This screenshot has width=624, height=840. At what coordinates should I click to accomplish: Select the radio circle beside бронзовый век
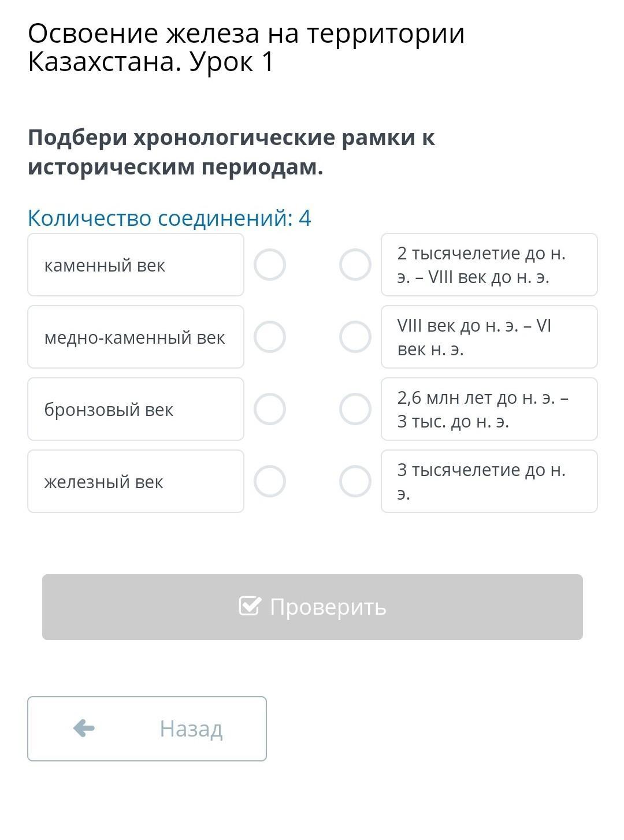tap(270, 410)
